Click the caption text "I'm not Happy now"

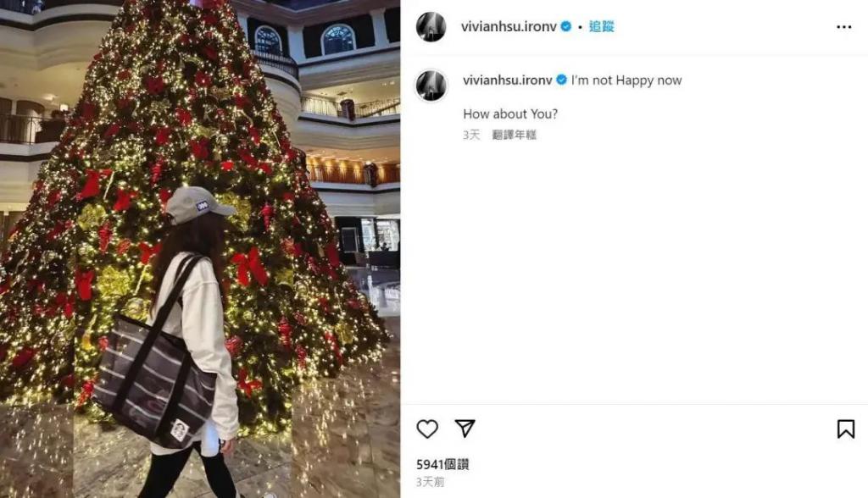[626, 80]
